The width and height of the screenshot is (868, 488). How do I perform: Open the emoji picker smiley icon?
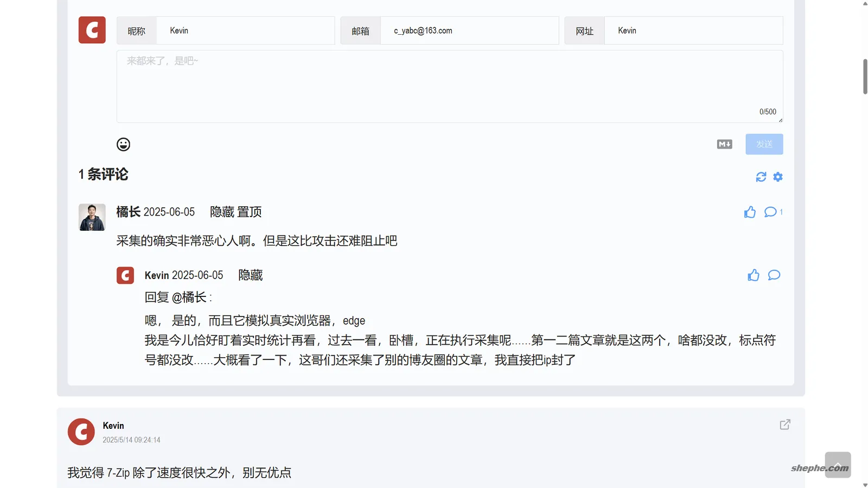tap(123, 144)
